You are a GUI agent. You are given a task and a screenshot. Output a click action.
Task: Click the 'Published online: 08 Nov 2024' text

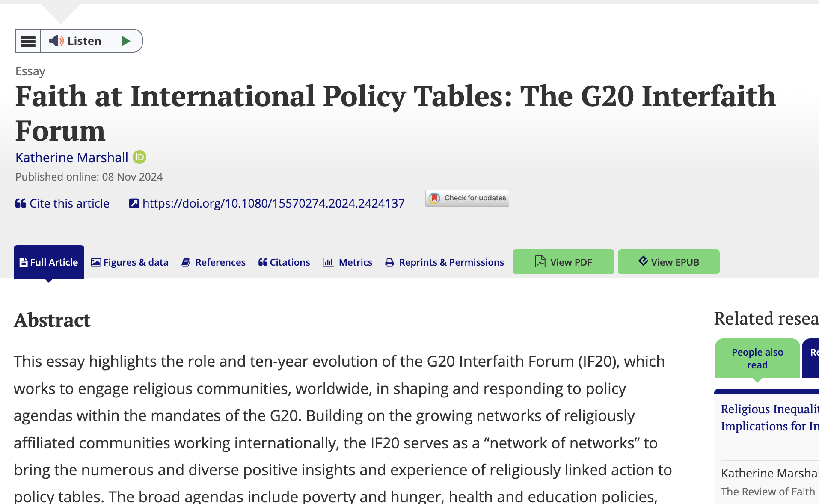pyautogui.click(x=89, y=177)
